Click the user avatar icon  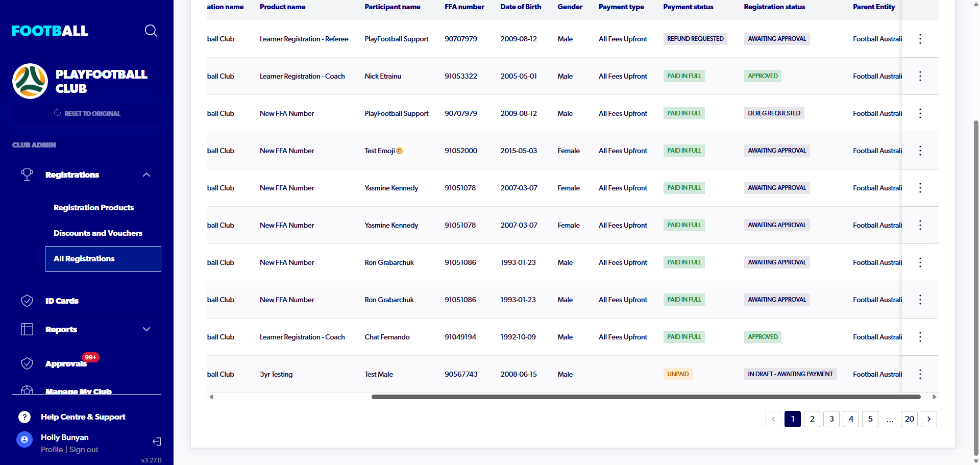pyautogui.click(x=24, y=439)
